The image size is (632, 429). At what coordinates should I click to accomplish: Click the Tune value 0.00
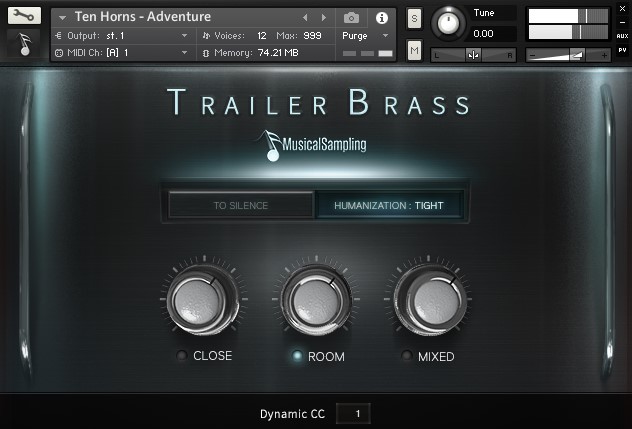483,33
